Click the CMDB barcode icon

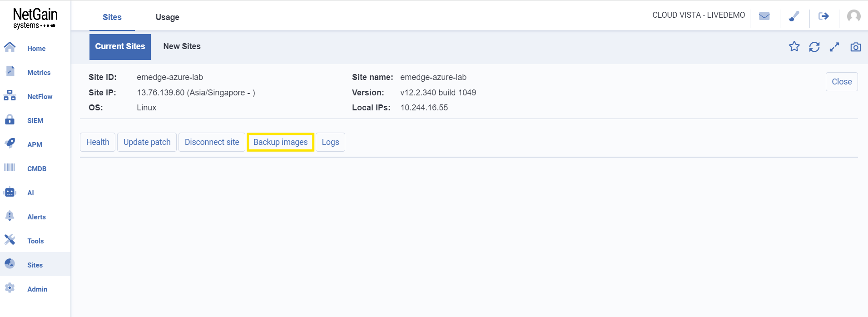[x=10, y=168]
